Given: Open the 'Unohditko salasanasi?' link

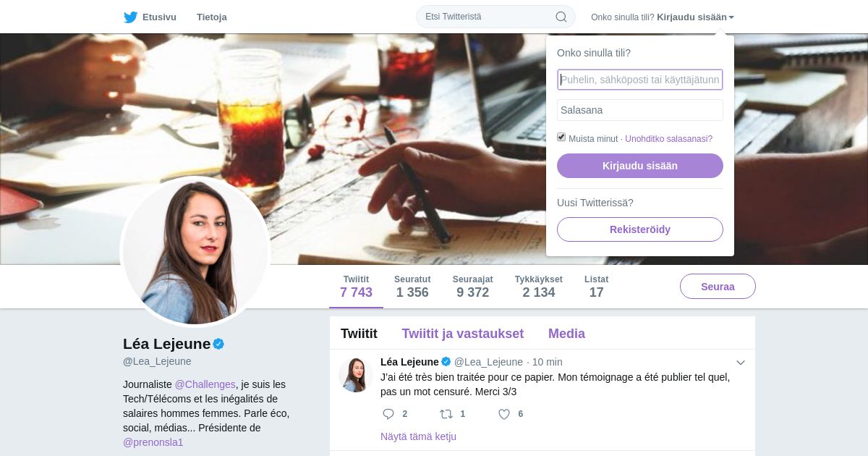Looking at the screenshot, I should click(668, 139).
